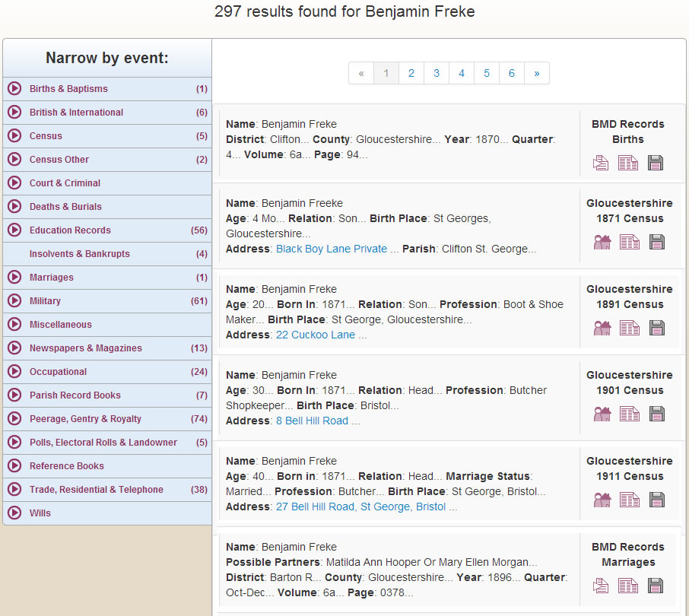The image size is (689, 616).
Task: Open original image for Gloucestershire 1901 Census
Action: 630,414
